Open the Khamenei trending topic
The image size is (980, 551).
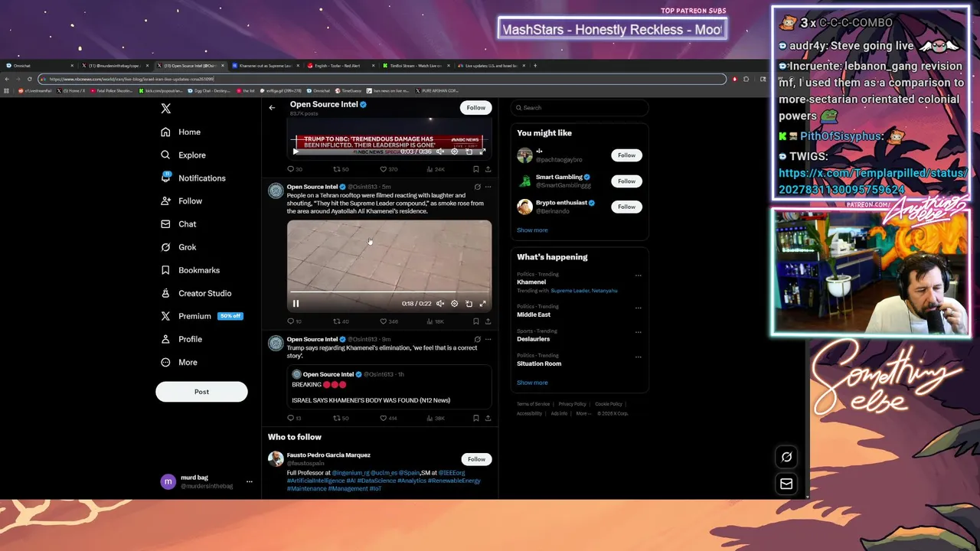(x=531, y=282)
